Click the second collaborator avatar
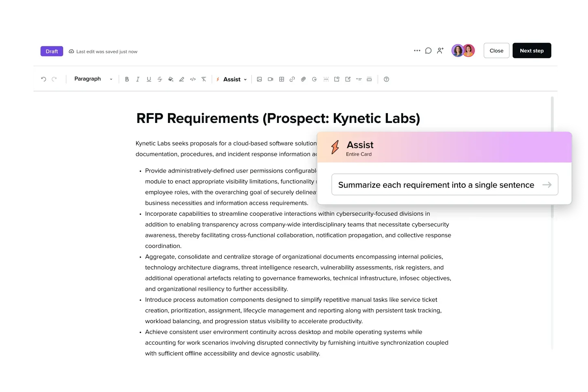The image size is (588, 392). [469, 51]
